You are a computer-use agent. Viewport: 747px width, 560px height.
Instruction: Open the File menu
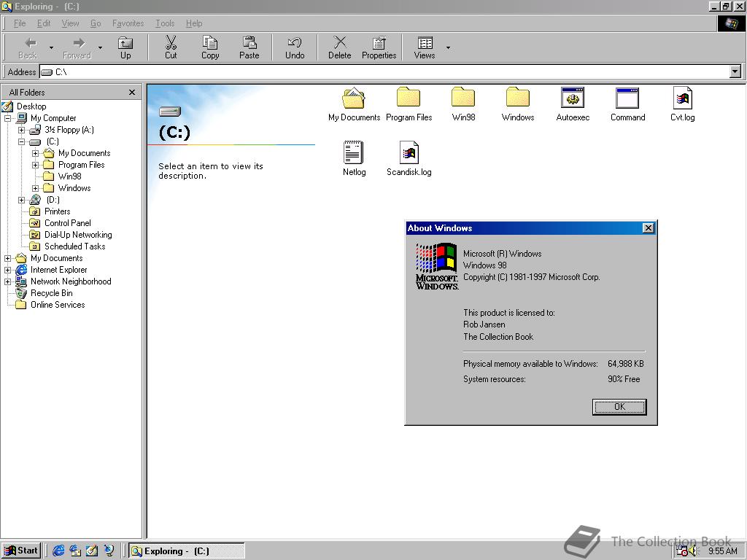[20, 23]
